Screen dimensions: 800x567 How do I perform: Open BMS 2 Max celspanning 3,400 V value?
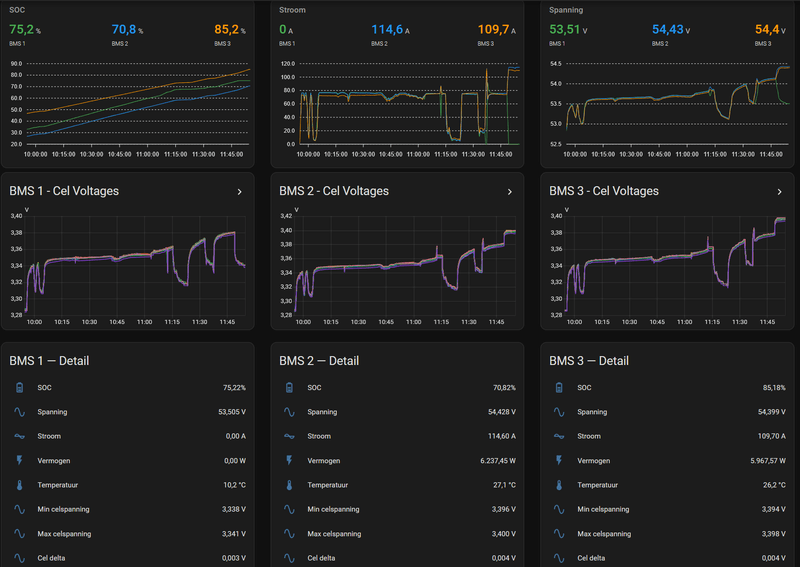[504, 534]
